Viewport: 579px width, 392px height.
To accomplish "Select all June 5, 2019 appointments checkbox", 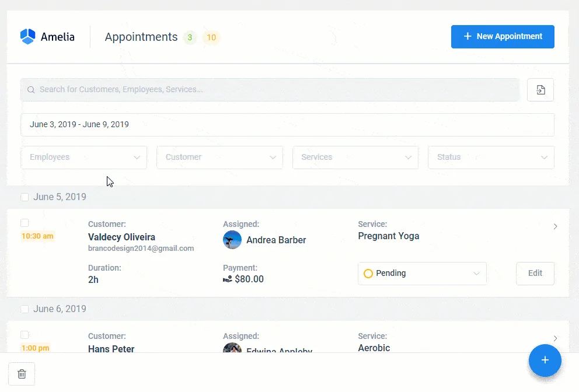I will point(25,197).
